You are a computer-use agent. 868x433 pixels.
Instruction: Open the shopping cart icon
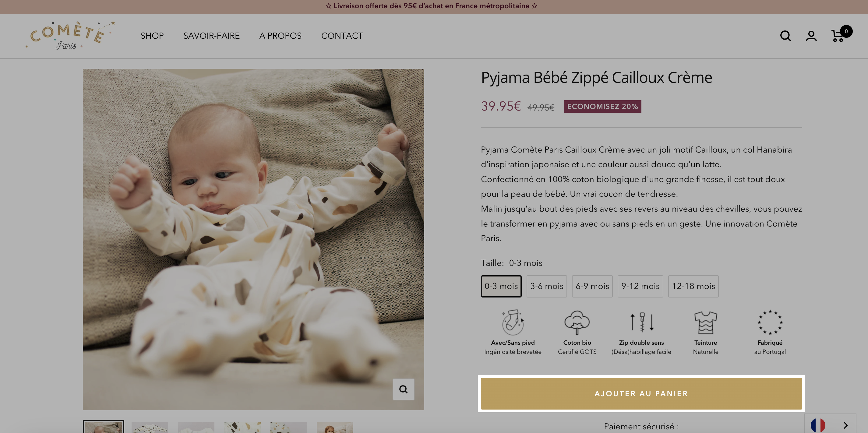tap(838, 36)
